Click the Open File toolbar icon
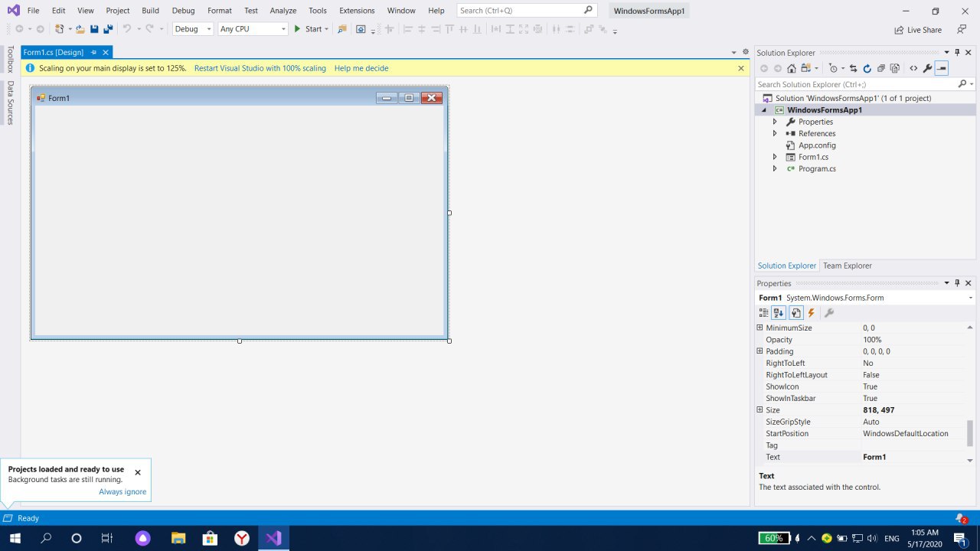Viewport: 980px width, 551px height. (x=80, y=29)
